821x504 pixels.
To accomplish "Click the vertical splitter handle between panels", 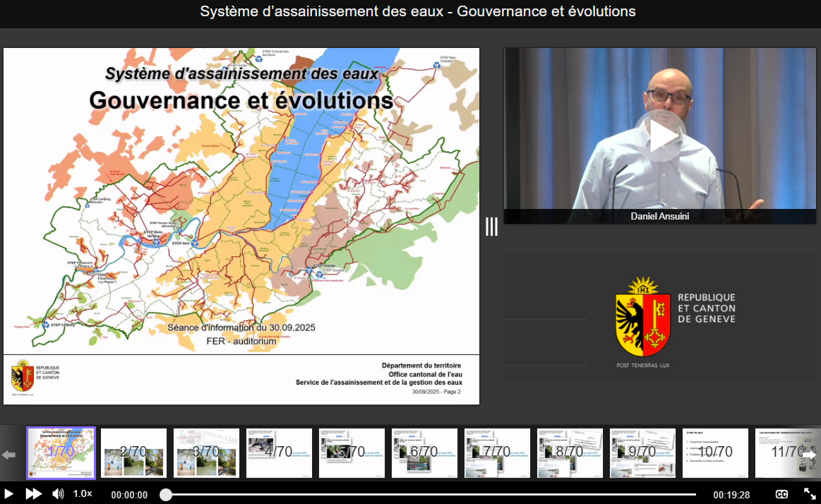I will click(x=491, y=226).
